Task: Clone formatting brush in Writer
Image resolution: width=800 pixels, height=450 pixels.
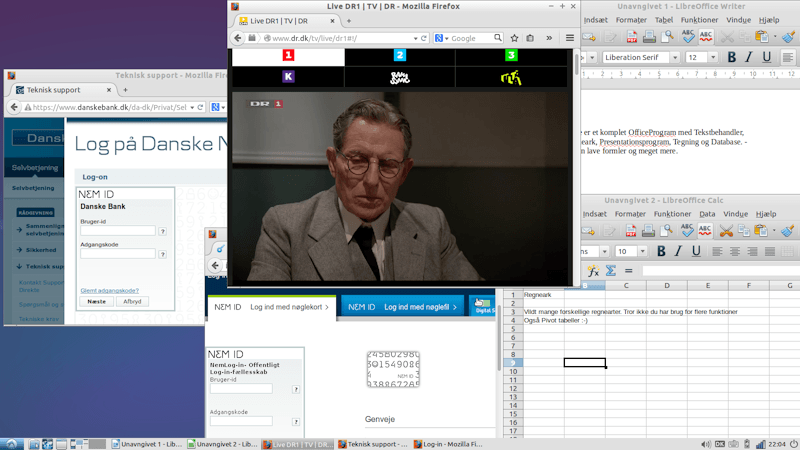Action: (788, 37)
